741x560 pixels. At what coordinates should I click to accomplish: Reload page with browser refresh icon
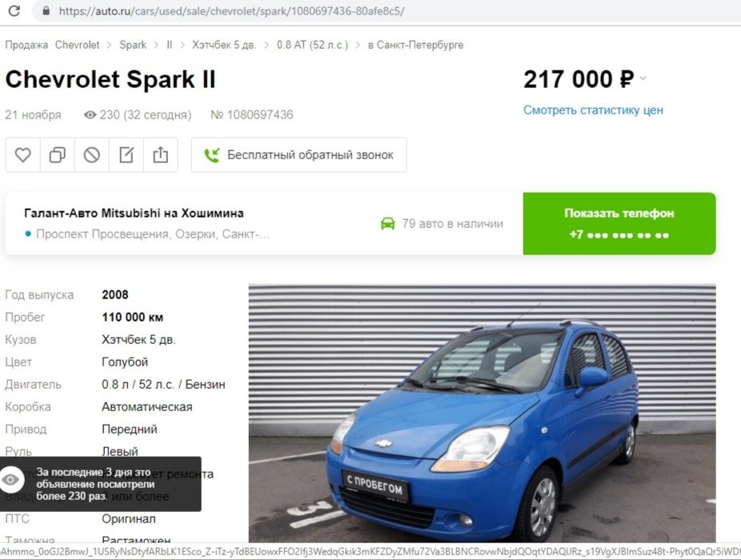point(14,10)
